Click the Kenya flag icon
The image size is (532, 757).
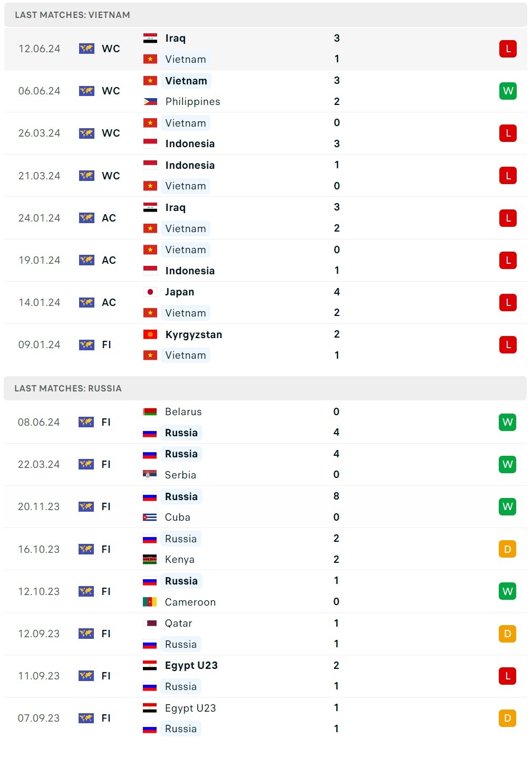(x=150, y=560)
